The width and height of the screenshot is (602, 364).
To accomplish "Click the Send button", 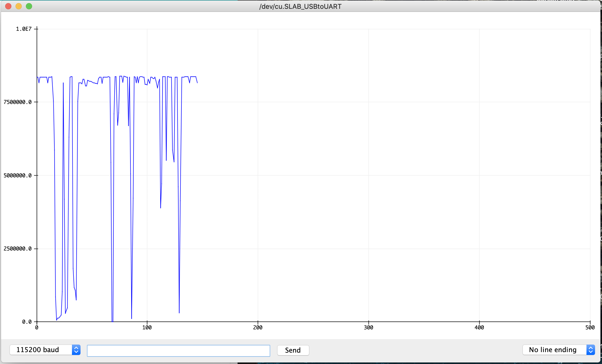I will tap(293, 350).
